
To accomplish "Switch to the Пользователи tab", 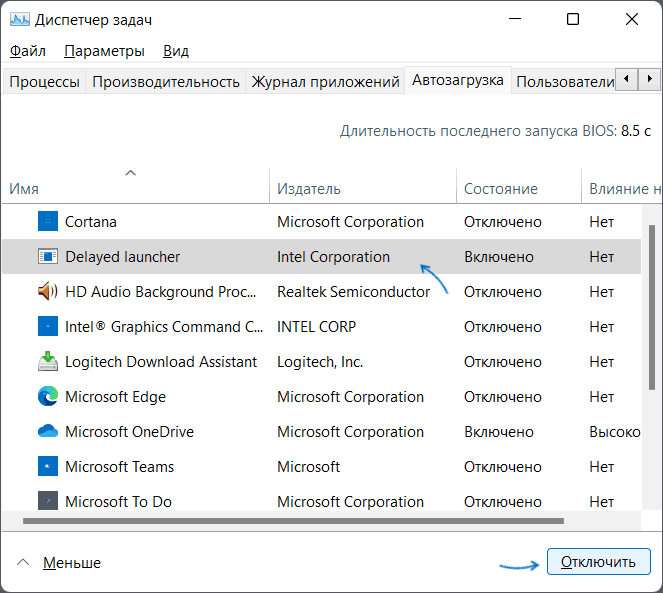I will (564, 82).
